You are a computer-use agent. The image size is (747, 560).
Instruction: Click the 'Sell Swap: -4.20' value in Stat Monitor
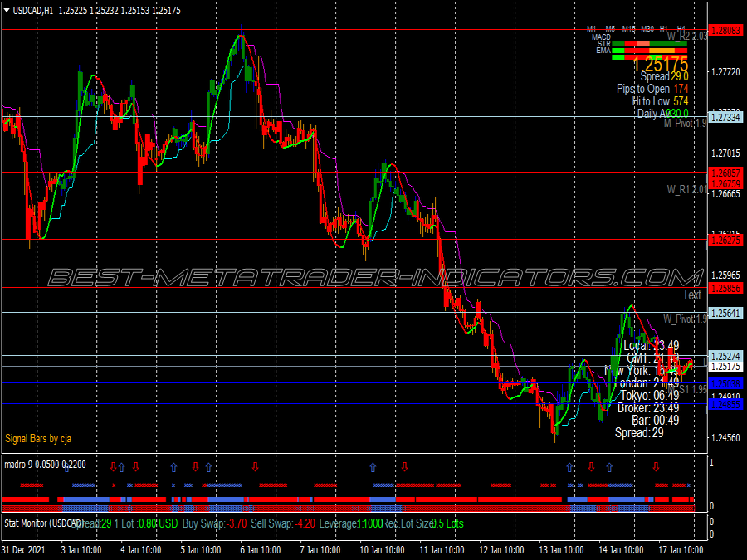click(283, 523)
